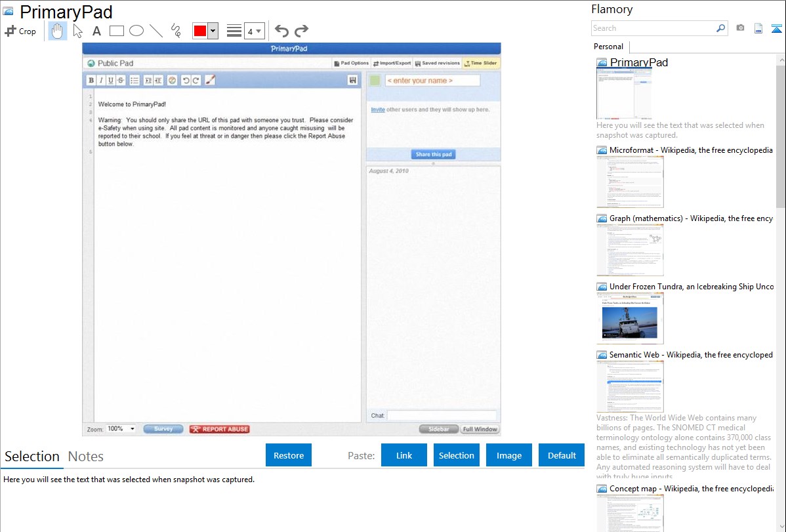Toggle Bold in PrimaryPad toolbar

tap(91, 80)
